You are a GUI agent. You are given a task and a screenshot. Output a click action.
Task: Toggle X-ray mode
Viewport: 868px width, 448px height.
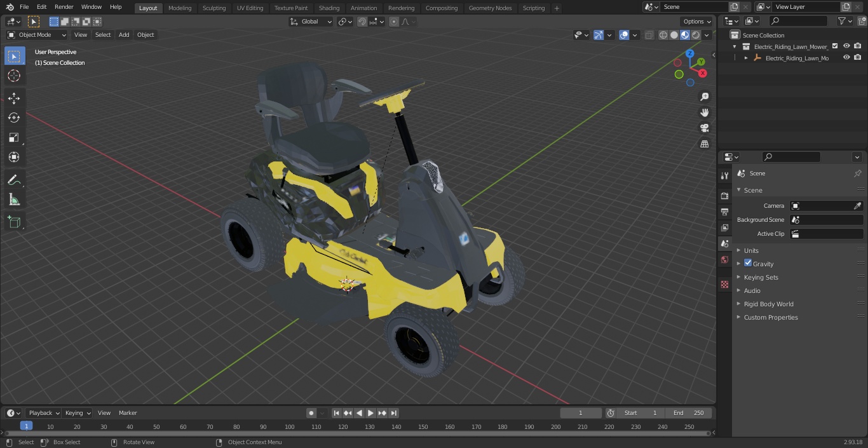click(x=649, y=35)
